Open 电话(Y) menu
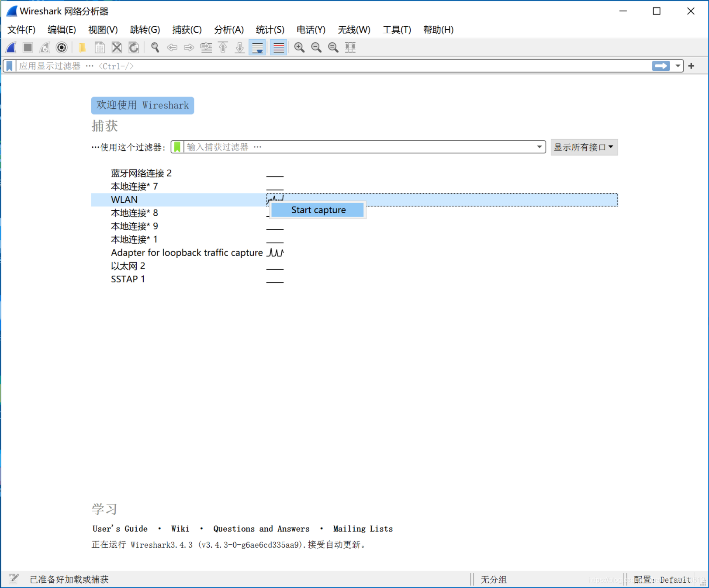This screenshot has width=709, height=588. coord(311,30)
